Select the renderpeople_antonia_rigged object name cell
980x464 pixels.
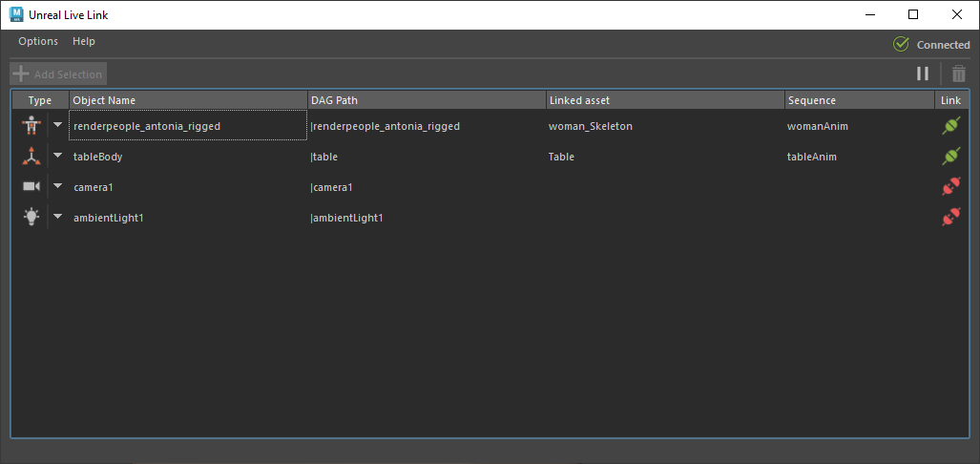click(x=188, y=126)
